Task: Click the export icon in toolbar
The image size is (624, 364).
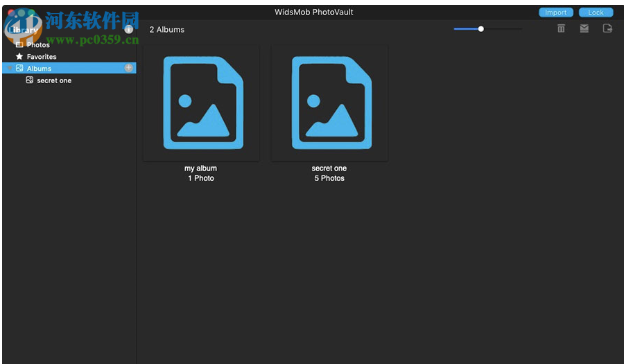Action: click(x=607, y=28)
